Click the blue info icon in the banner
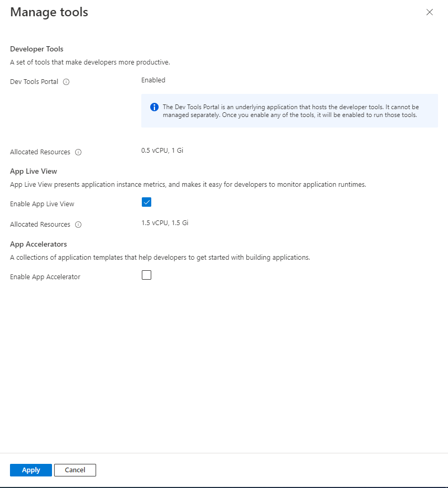Image resolution: width=448 pixels, height=488 pixels. point(154,107)
